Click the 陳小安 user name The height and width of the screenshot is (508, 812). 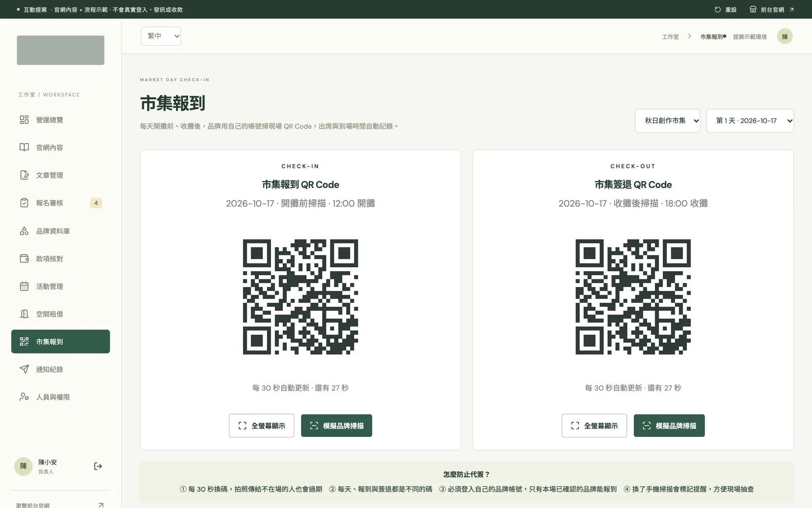(48, 462)
